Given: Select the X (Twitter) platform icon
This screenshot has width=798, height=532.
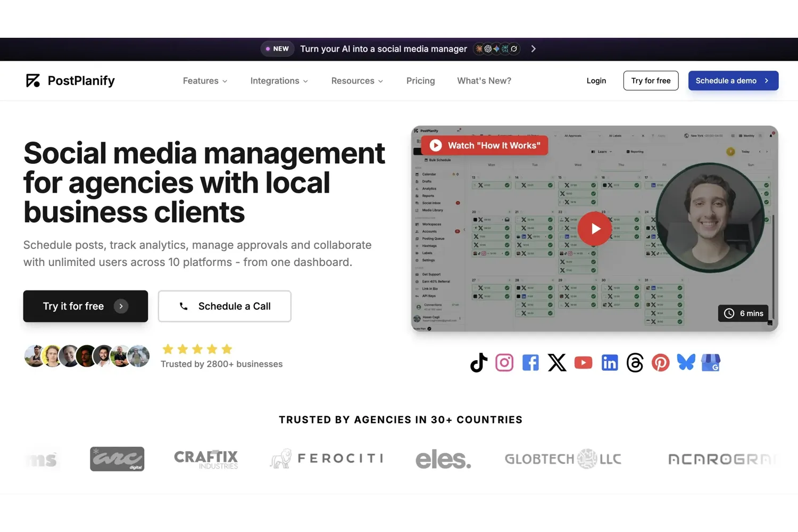Looking at the screenshot, I should tap(557, 363).
